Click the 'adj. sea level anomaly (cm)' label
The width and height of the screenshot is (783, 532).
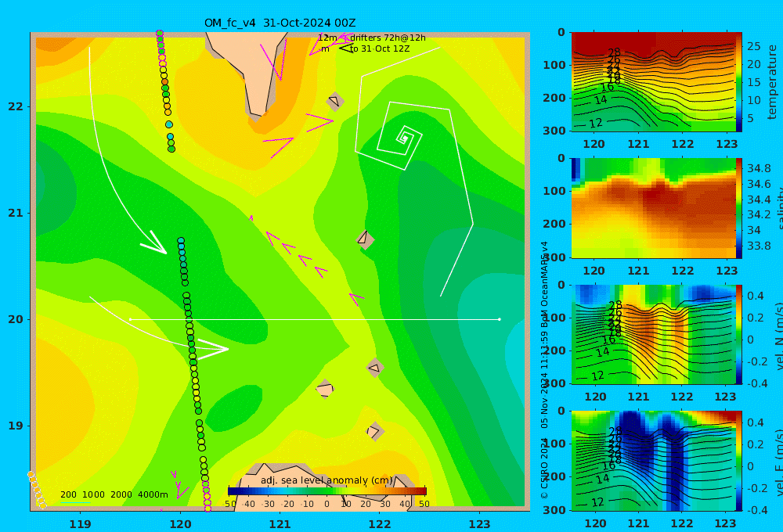pos(327,480)
